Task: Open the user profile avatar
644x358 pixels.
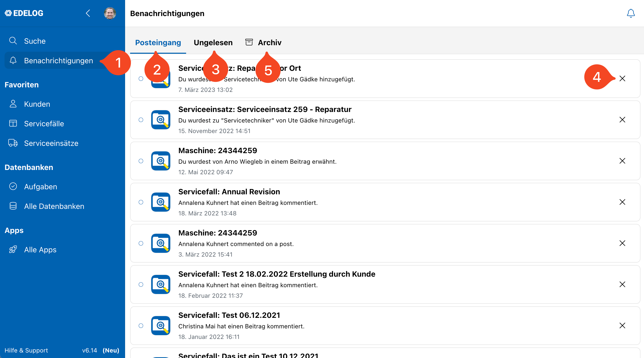Action: 110,13
